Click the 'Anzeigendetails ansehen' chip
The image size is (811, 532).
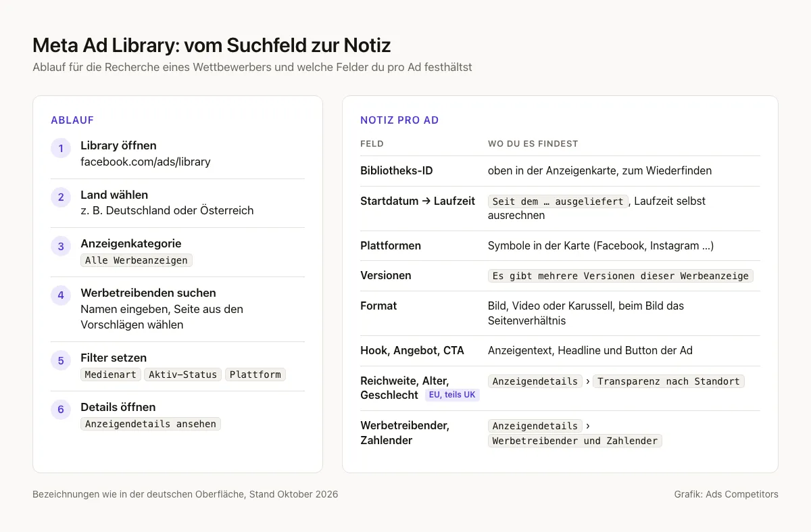click(151, 424)
